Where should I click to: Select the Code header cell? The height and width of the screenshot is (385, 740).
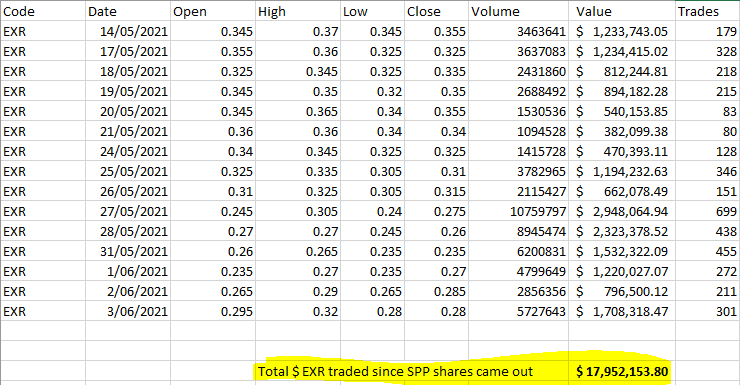coord(43,11)
